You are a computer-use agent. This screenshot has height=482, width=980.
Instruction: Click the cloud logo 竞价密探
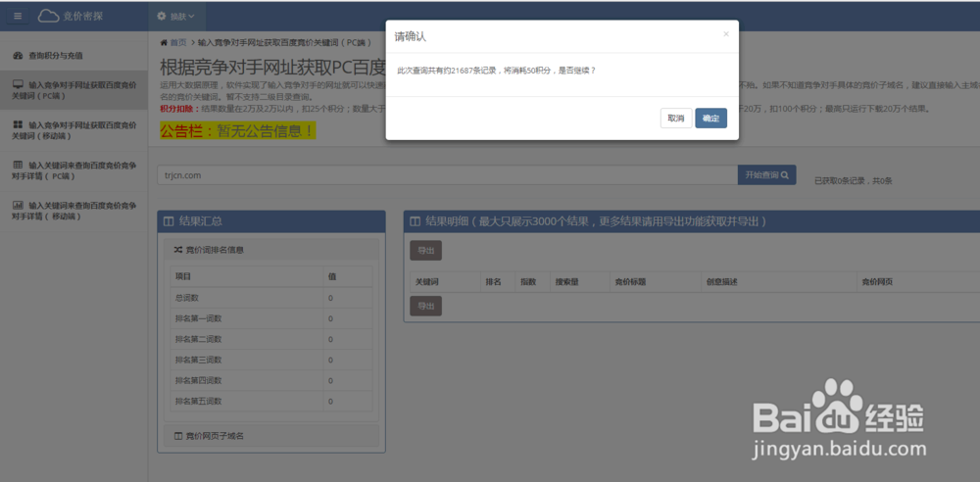tap(70, 17)
